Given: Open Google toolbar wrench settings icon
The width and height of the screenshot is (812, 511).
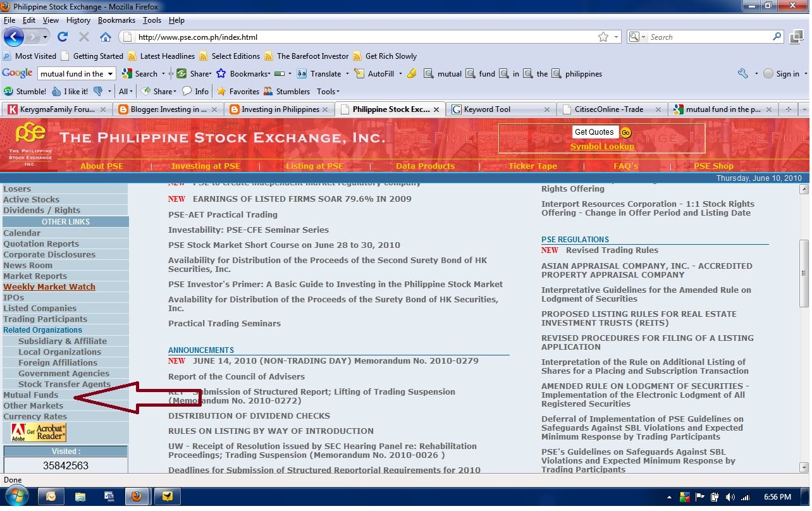Looking at the screenshot, I should (x=743, y=73).
